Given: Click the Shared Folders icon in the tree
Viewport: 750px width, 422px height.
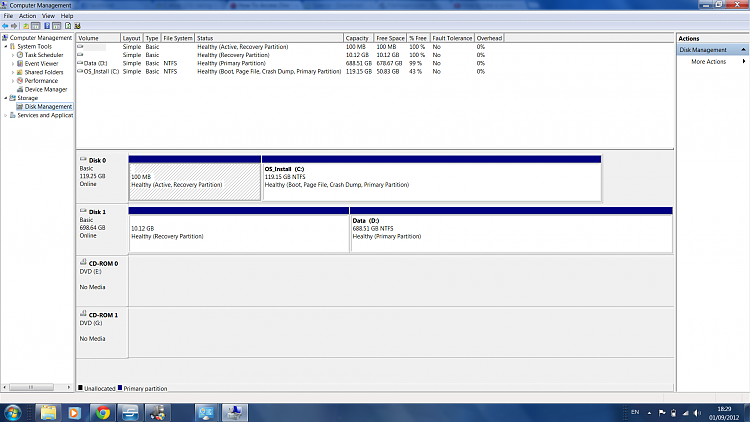Looking at the screenshot, I should click(20, 72).
